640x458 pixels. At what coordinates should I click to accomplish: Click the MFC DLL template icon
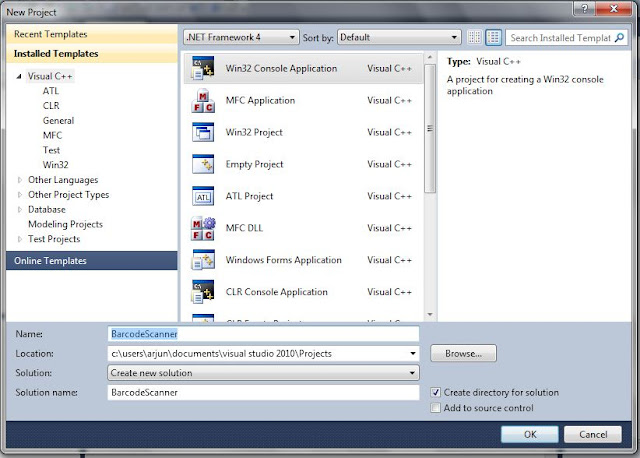click(x=203, y=228)
